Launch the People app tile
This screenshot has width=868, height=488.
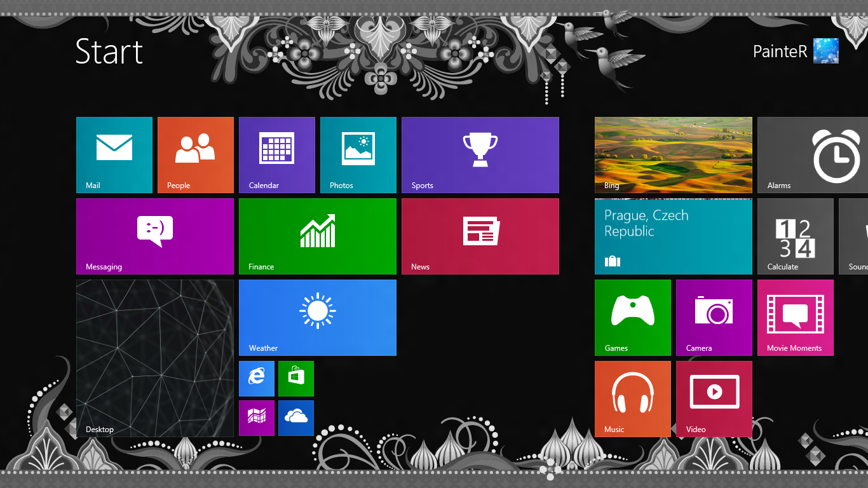pos(196,154)
